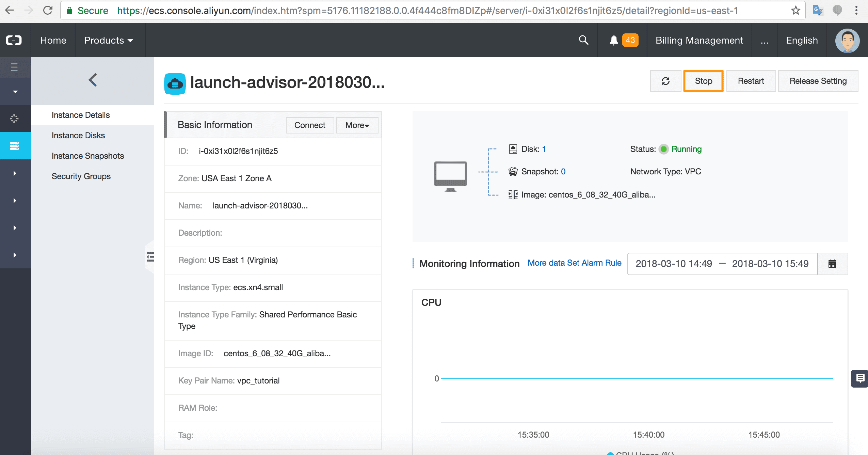This screenshot has height=455, width=868.
Task: Click the Alibaba Cloud logo icon
Action: [14, 40]
